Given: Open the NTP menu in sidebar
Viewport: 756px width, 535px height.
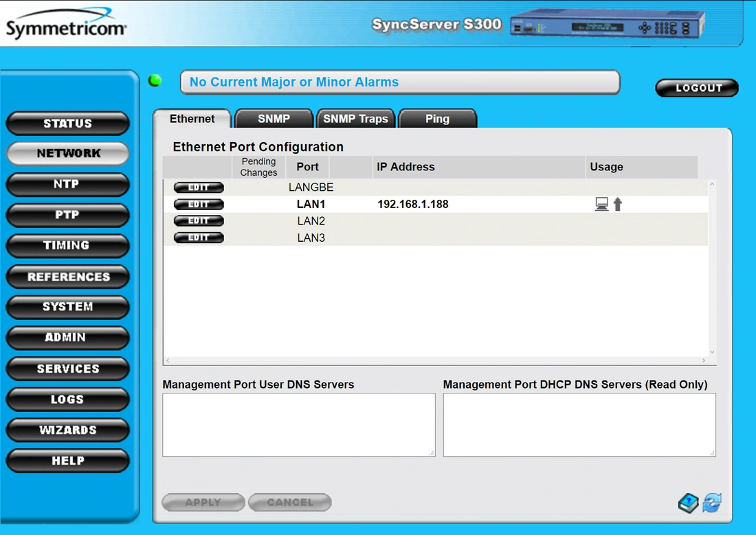Looking at the screenshot, I should 67,184.
